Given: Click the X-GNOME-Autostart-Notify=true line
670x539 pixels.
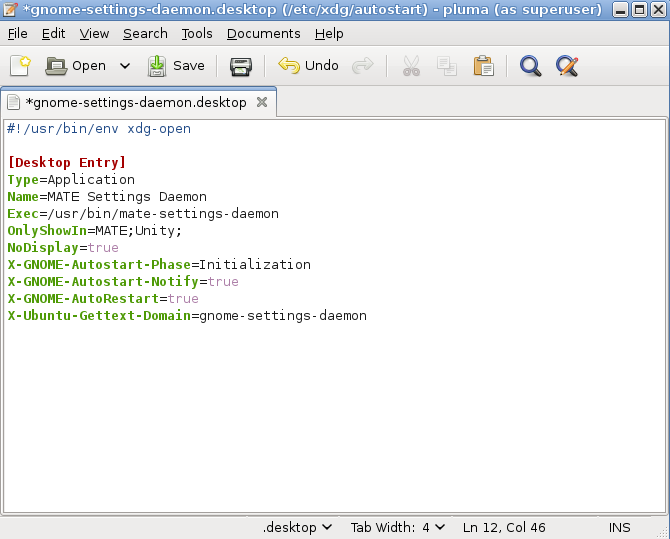Looking at the screenshot, I should pos(123,282).
